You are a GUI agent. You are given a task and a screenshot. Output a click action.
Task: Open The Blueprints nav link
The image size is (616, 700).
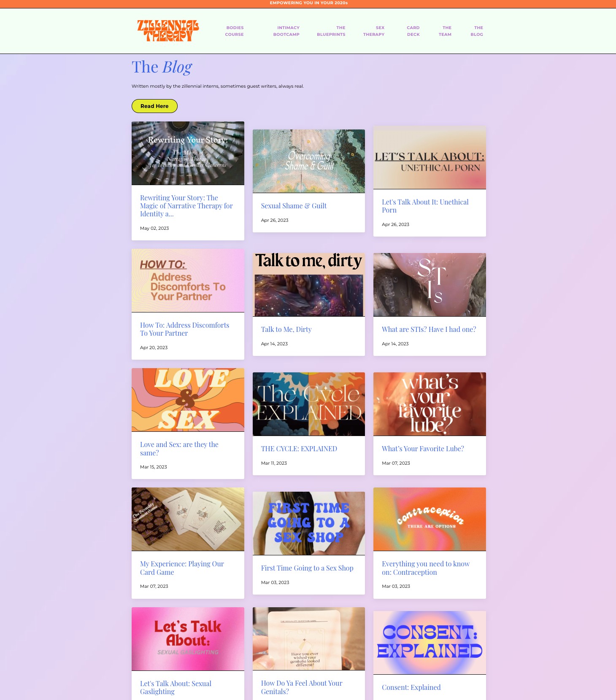[331, 31]
